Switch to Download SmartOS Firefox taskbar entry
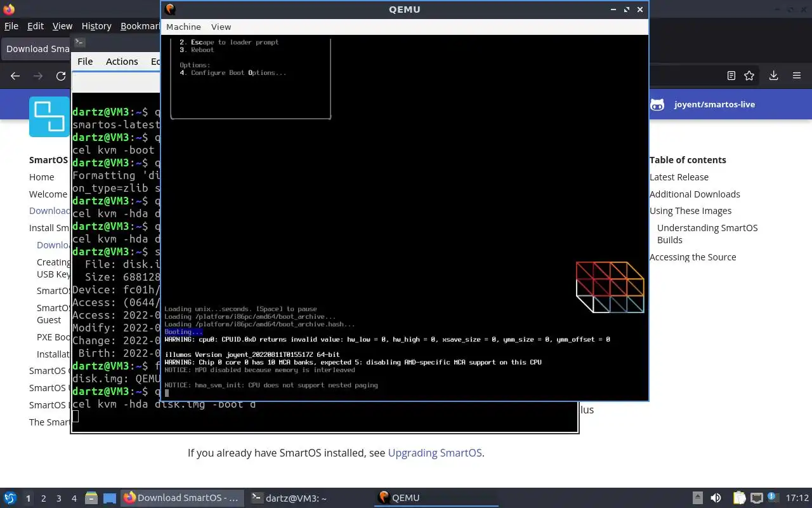Image resolution: width=812 pixels, height=508 pixels. (182, 498)
